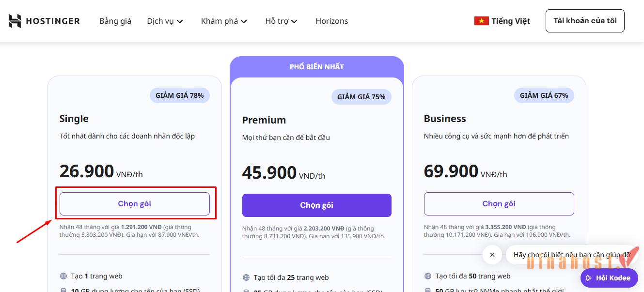644x292 pixels.
Task: Select Chọn gói in the Single plan
Action: click(x=135, y=203)
